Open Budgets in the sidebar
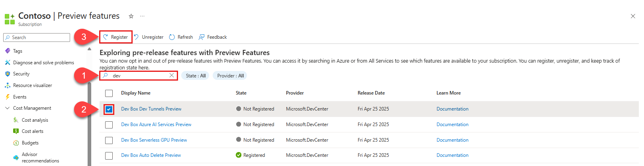The width and height of the screenshot is (644, 166). click(x=30, y=143)
